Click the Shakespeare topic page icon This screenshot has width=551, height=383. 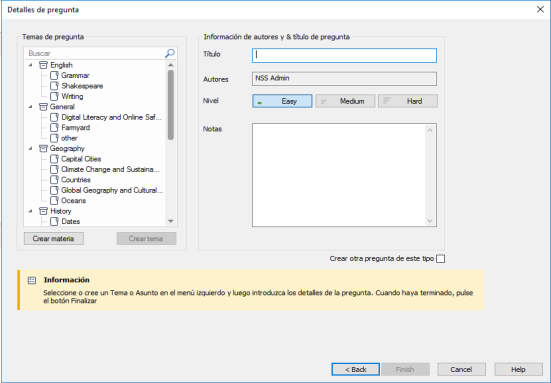tap(54, 86)
